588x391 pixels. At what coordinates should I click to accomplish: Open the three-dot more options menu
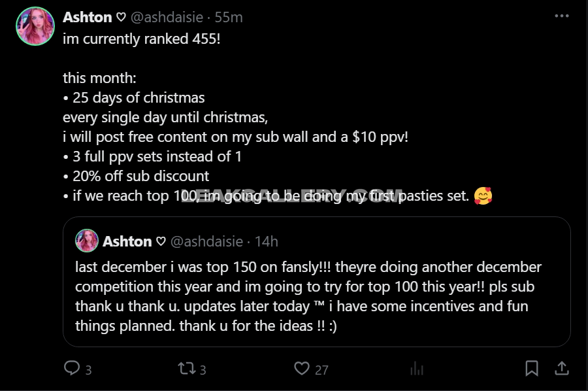point(561,16)
